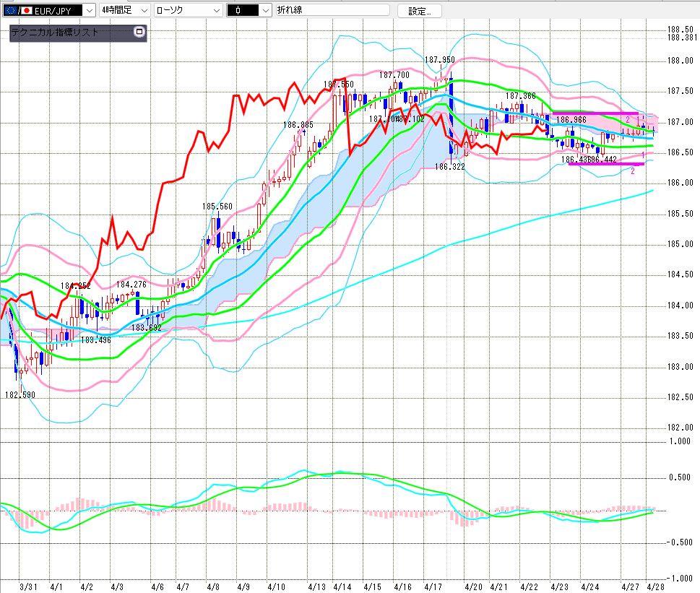The height and width of the screenshot is (593, 700).
Task: Open the EUR/JPY currency pair dropdown
Action: click(x=89, y=11)
